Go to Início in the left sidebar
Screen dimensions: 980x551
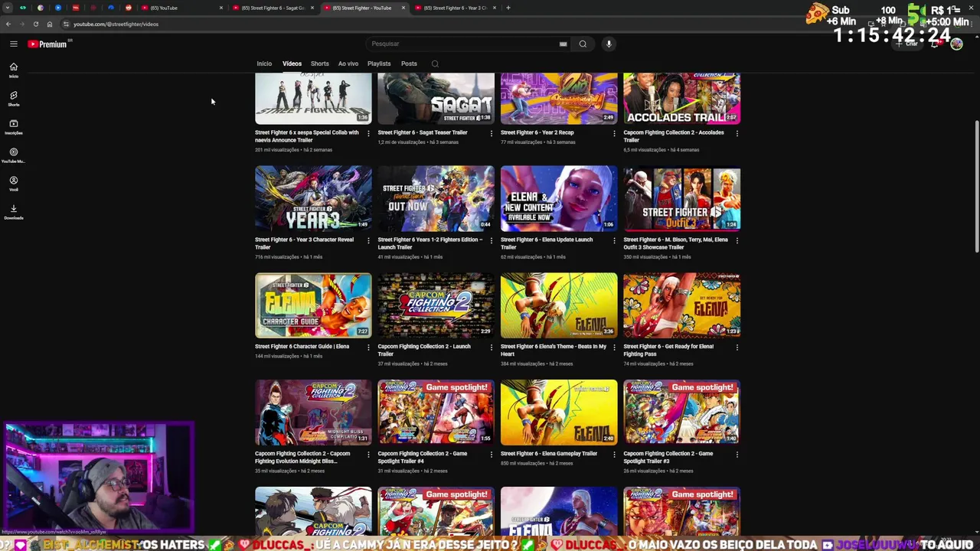point(14,70)
